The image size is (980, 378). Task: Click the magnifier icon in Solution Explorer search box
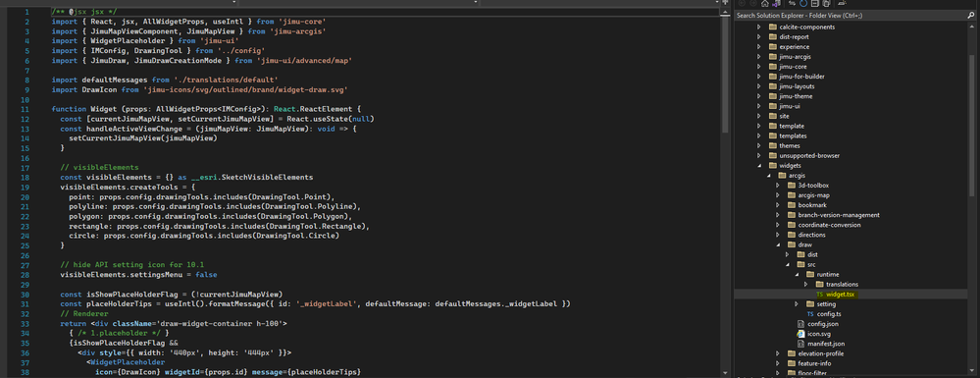(x=970, y=15)
